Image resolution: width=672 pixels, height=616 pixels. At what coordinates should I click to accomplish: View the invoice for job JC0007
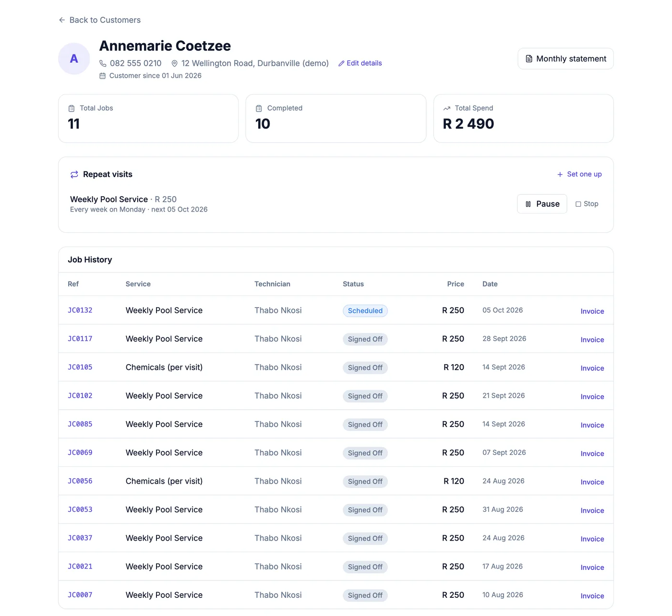tap(592, 596)
